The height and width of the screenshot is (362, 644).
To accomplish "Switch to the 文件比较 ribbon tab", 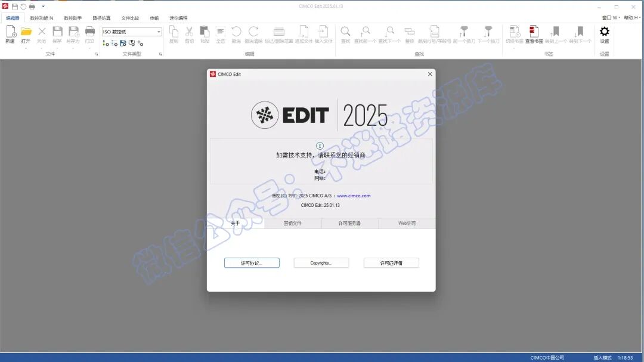I will coord(130,18).
